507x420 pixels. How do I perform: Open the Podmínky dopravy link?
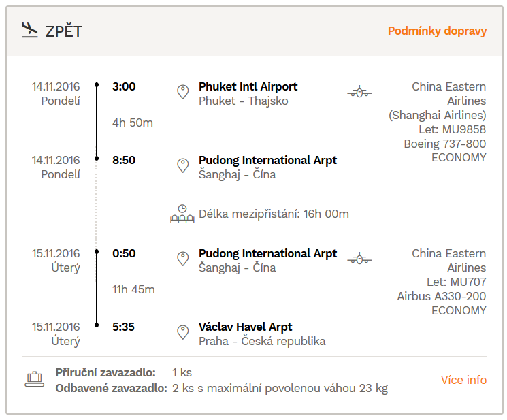pos(437,31)
